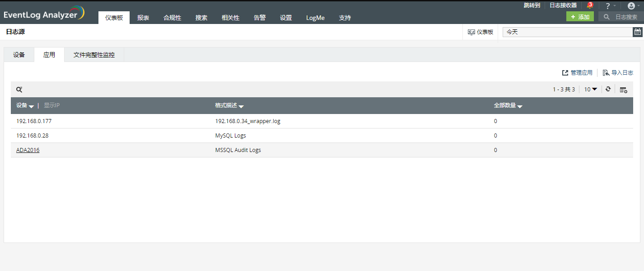Click the 日志源 page title
Screen dimensions: 644x271
click(15, 32)
